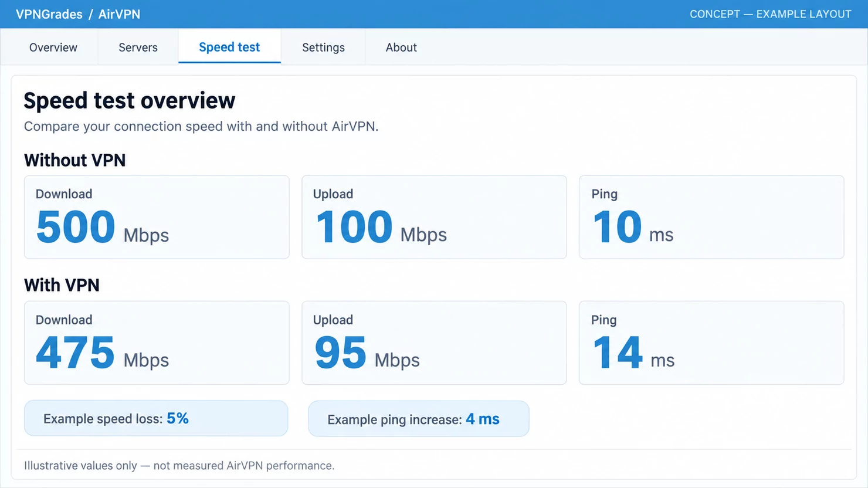Click the 'CONCEPT — EXAMPLE LAYOUT' header label
The width and height of the screenshot is (868, 488).
pyautogui.click(x=770, y=14)
